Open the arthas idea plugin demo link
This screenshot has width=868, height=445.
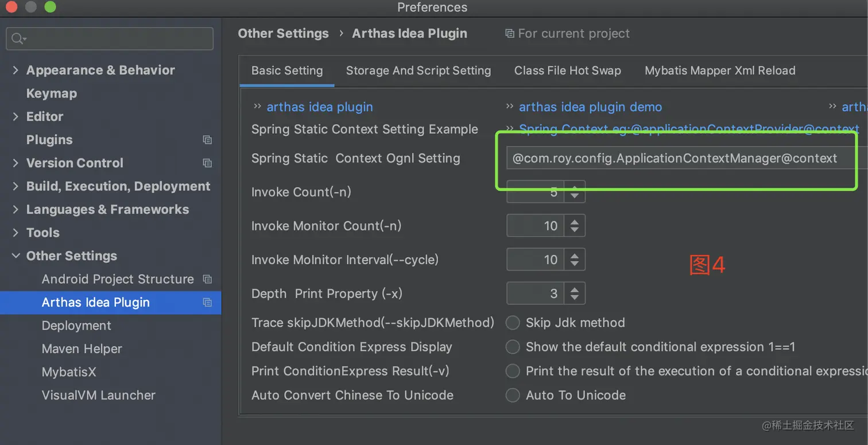(590, 107)
